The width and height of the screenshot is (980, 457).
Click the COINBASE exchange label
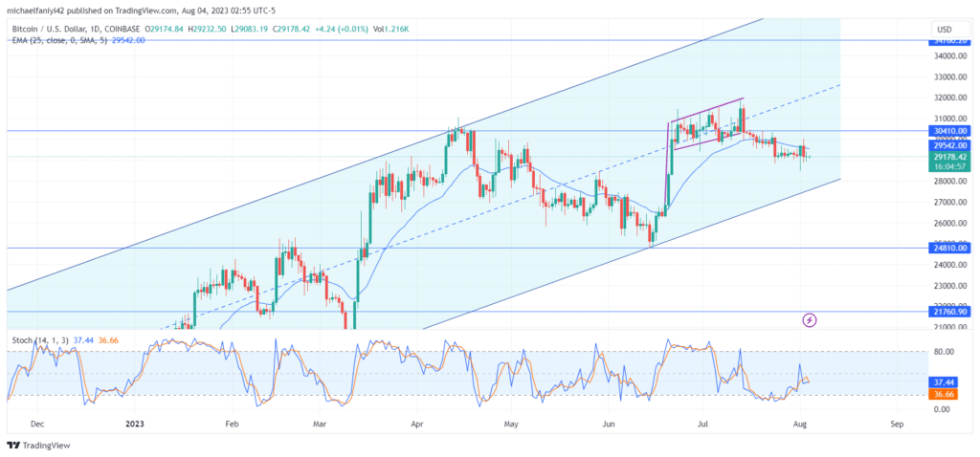click(123, 29)
